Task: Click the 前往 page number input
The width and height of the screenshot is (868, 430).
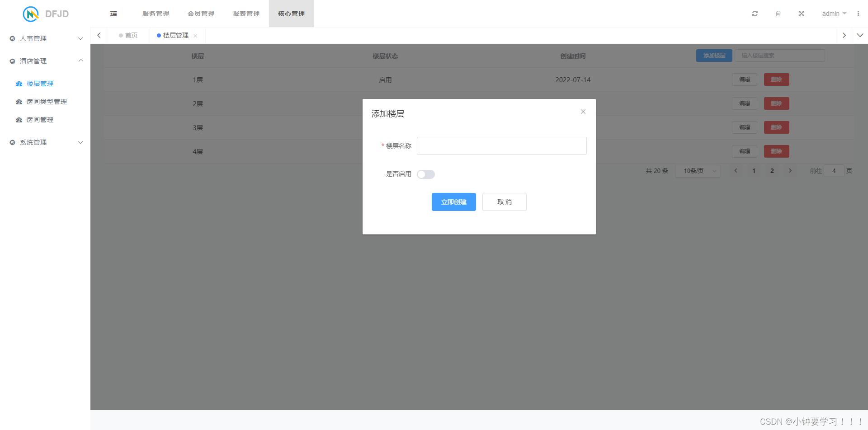Action: 834,171
